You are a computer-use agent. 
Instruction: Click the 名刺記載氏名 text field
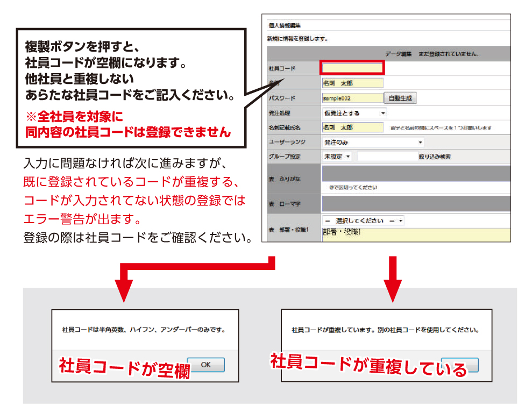(352, 127)
